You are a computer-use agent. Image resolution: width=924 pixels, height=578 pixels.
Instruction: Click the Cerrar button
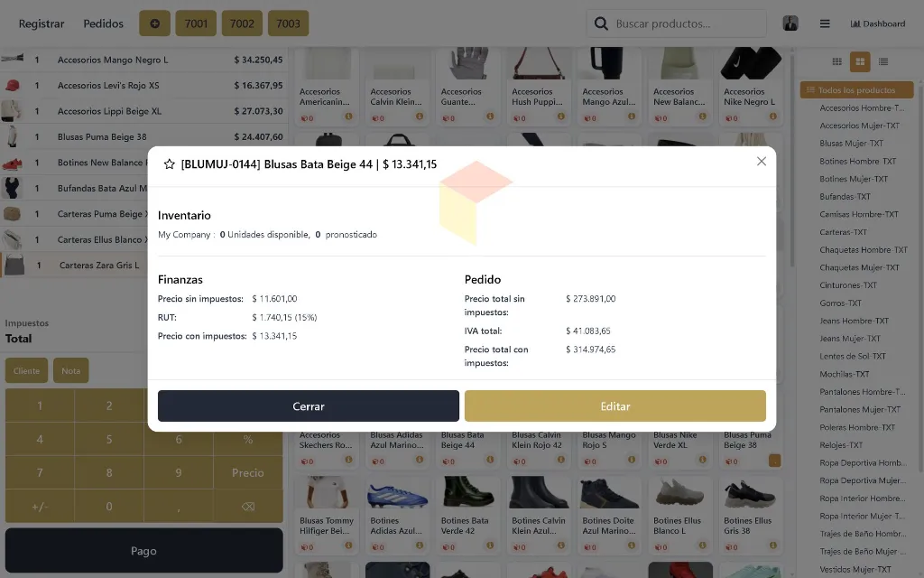coord(309,406)
